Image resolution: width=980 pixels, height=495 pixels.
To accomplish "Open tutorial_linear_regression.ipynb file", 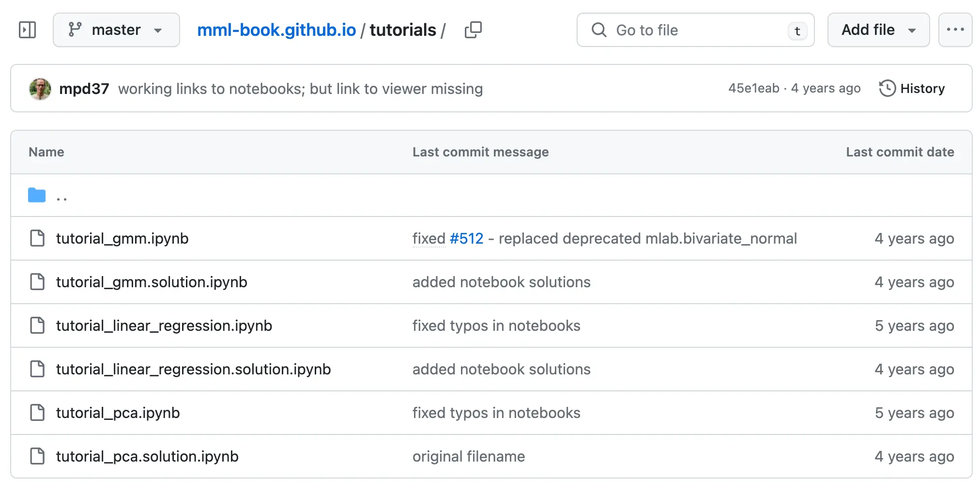I will click(x=164, y=325).
